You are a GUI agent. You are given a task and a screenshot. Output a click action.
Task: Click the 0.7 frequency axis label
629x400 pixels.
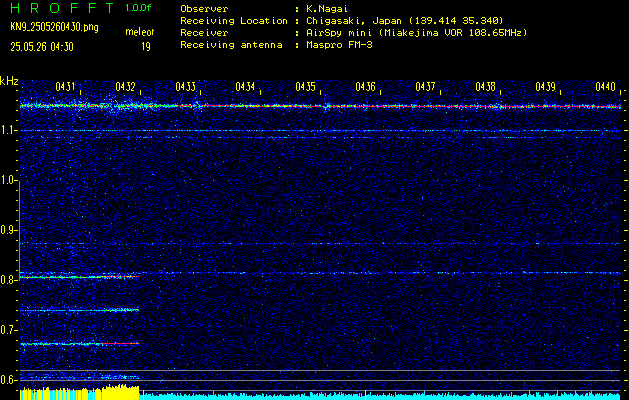[x=8, y=330]
